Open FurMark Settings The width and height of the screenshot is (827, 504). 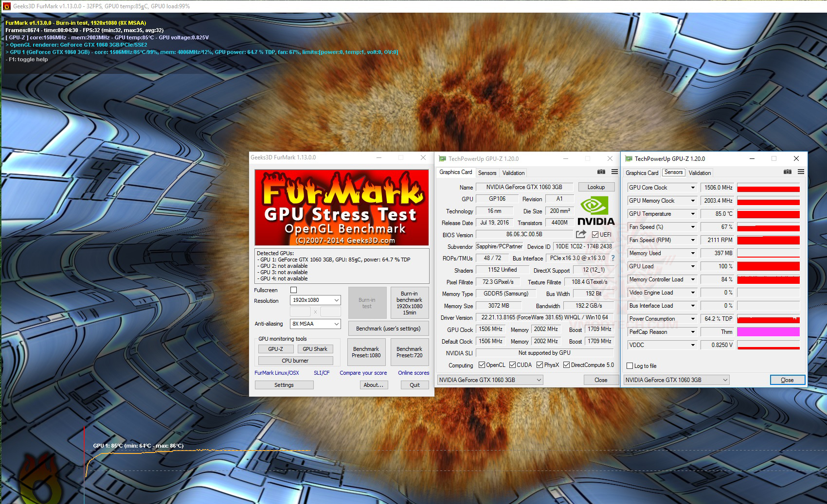284,385
